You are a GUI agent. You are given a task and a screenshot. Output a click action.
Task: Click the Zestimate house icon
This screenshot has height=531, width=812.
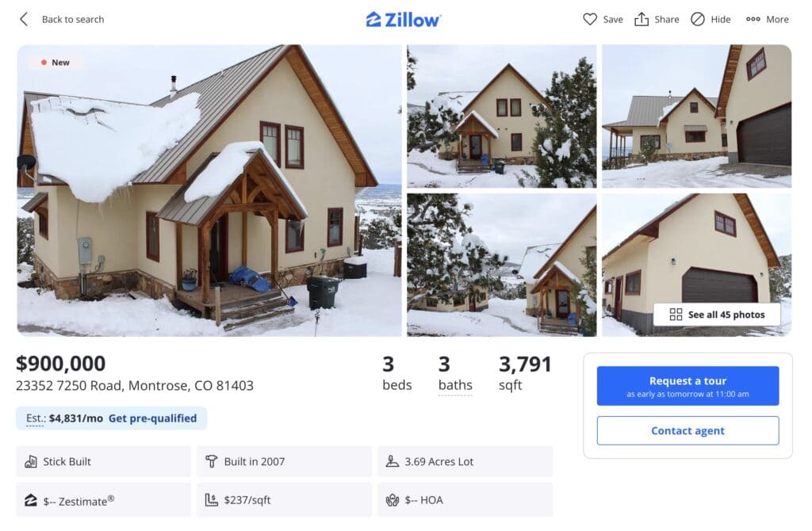coord(31,500)
